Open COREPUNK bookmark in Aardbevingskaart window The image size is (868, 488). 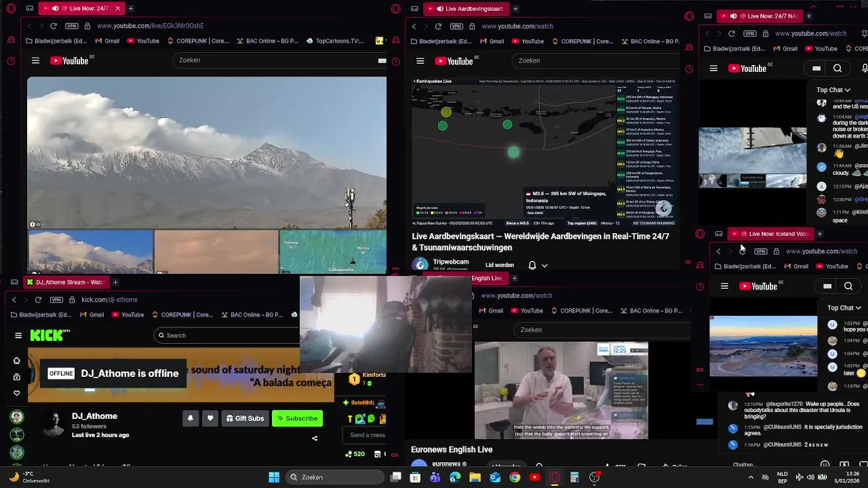tap(582, 41)
